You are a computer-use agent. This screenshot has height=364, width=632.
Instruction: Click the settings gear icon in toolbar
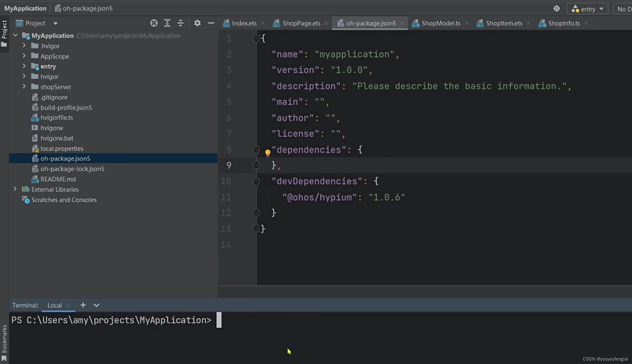coord(197,23)
